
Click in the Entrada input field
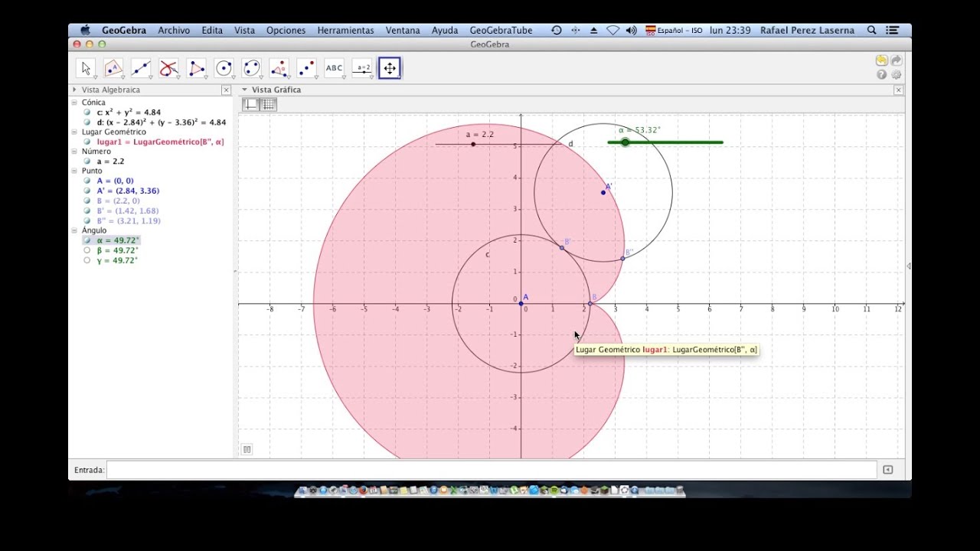coord(492,470)
